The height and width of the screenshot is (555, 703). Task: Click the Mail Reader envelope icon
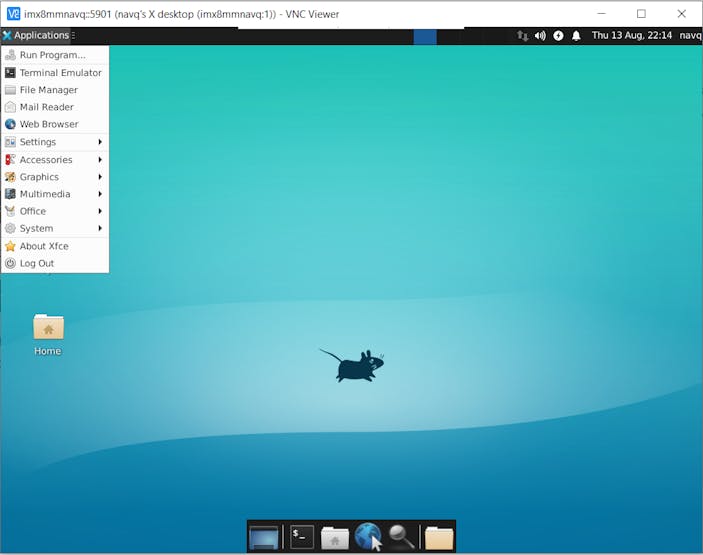(10, 107)
